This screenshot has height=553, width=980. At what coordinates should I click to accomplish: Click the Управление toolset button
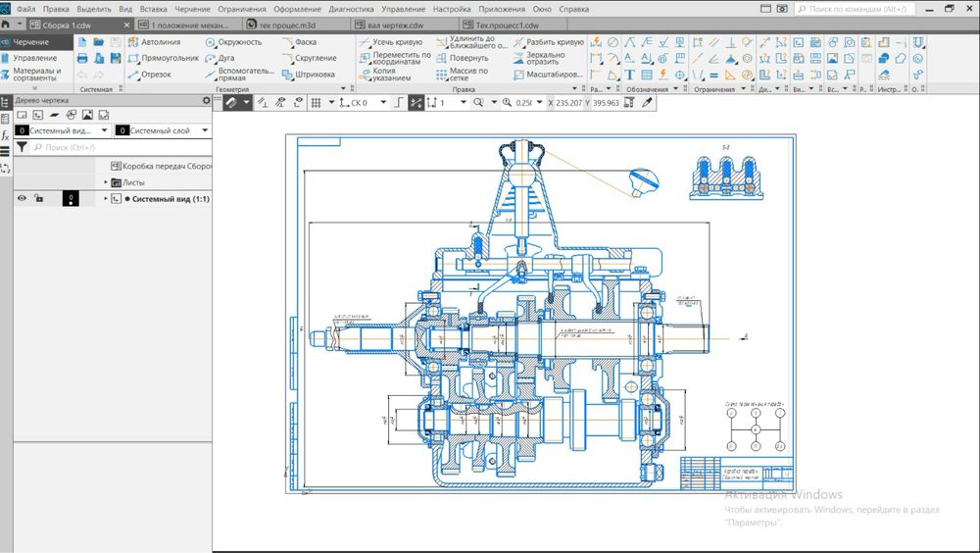tap(33, 58)
